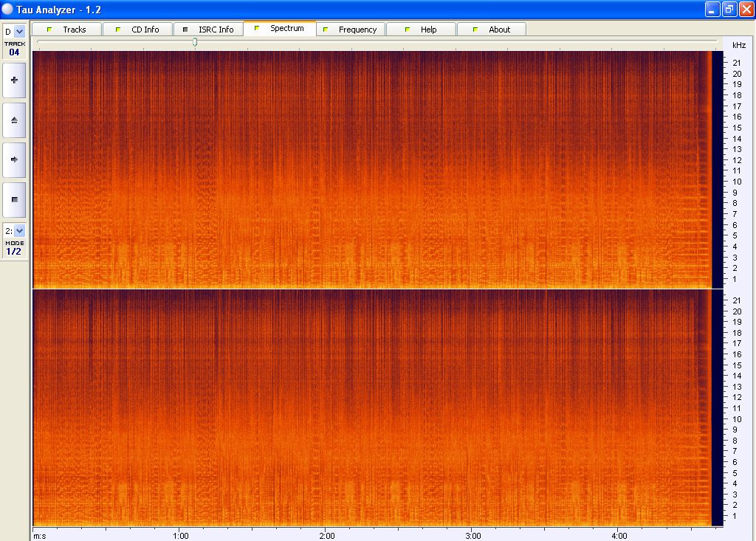
Task: Click the Tau Analyzer title bar icon
Action: (8, 9)
